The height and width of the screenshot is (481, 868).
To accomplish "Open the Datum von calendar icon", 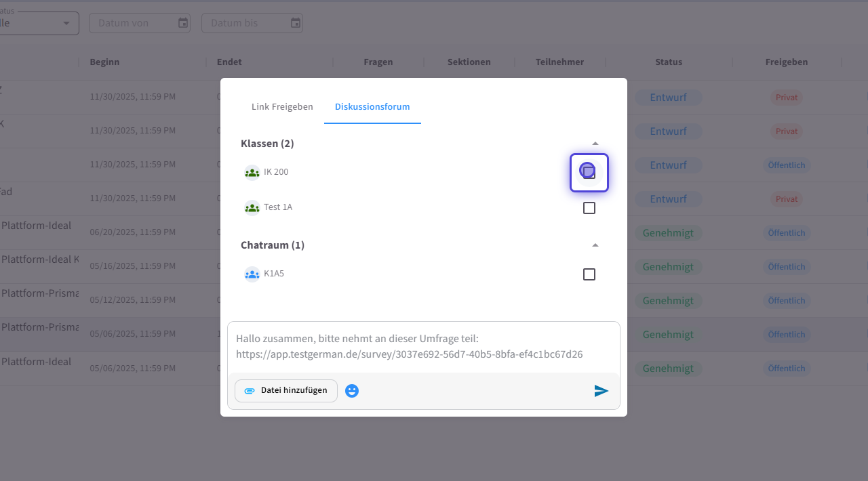I will tap(183, 23).
